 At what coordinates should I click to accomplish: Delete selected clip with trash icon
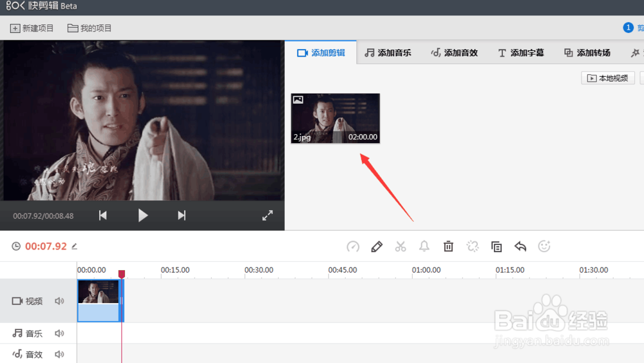coord(448,246)
